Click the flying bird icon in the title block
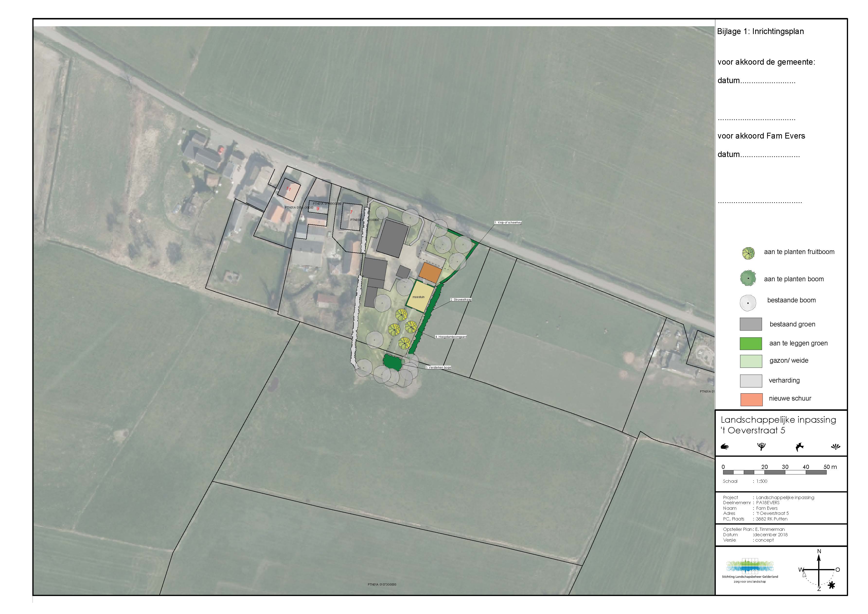Viewport: 868px width, 614px height. point(799,447)
